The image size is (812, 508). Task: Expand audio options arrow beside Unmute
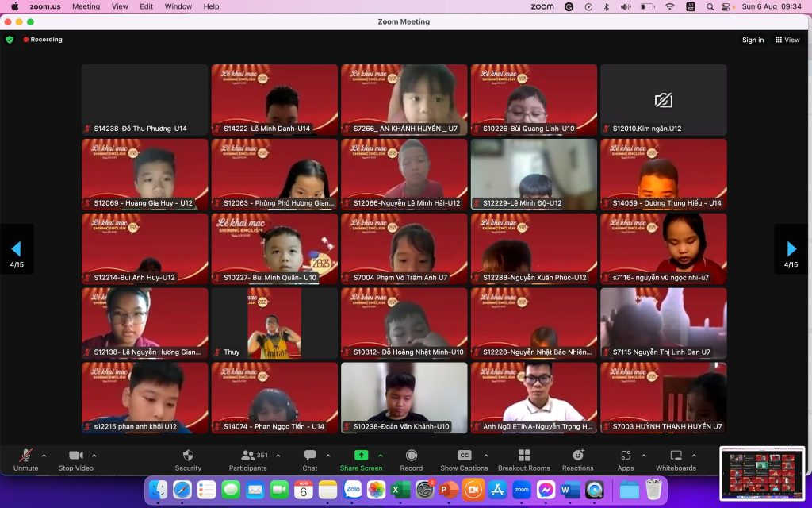[44, 456]
